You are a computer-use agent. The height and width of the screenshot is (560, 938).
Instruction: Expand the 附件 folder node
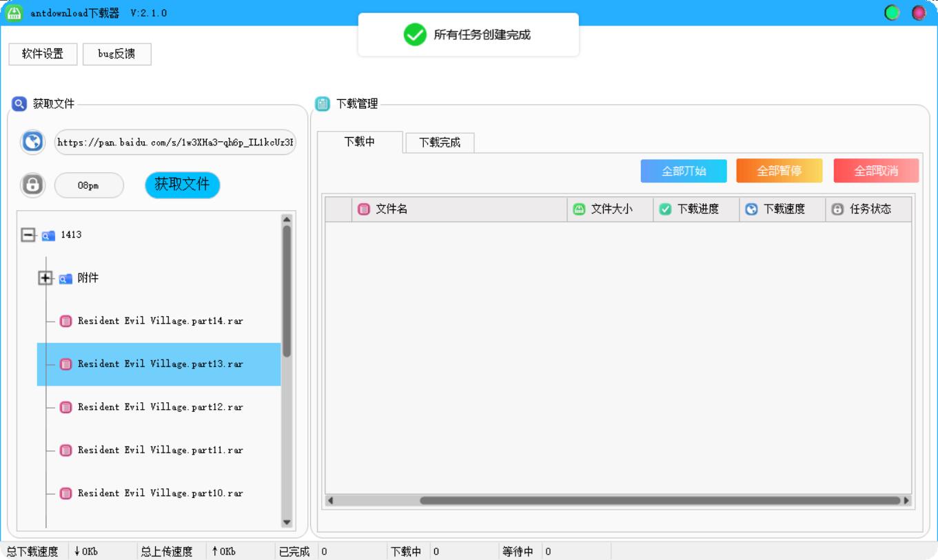(x=45, y=278)
